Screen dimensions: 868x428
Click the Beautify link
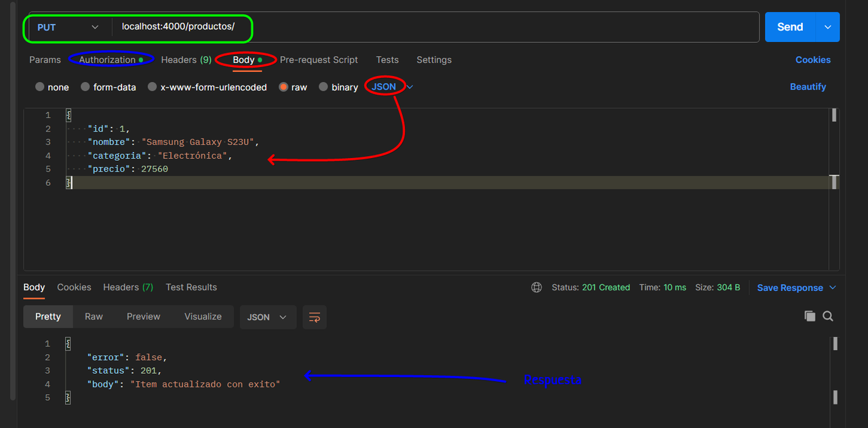point(808,87)
